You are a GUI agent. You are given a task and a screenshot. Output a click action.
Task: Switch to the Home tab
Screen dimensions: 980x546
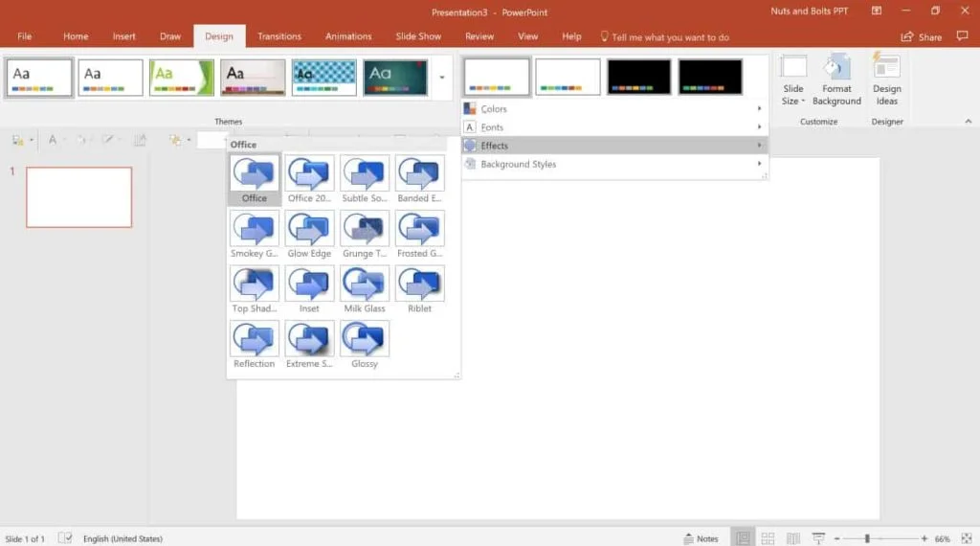point(76,36)
